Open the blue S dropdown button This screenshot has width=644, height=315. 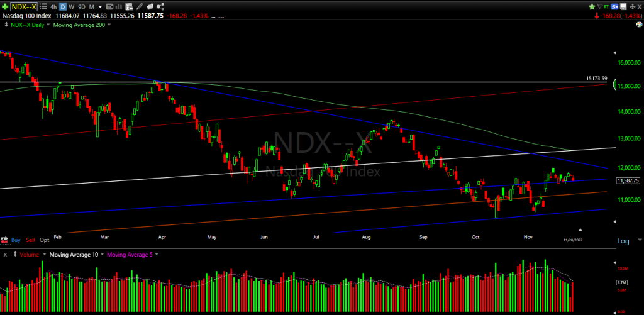[x=615, y=6]
